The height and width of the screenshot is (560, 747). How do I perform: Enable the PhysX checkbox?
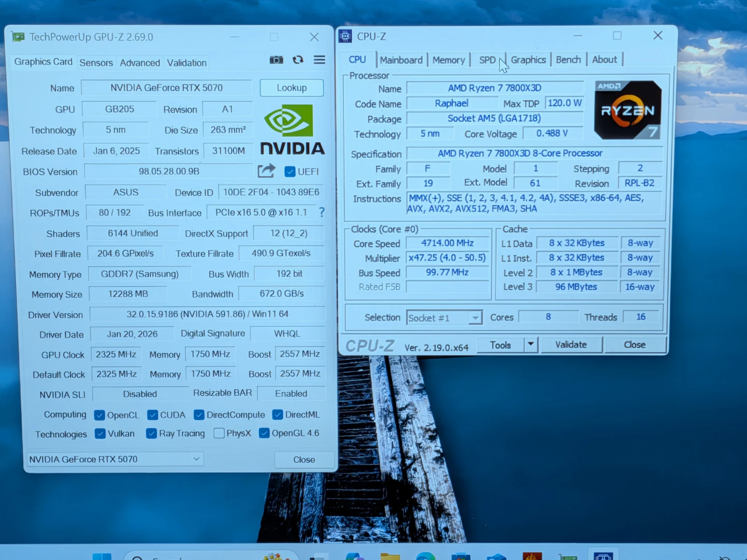[219, 433]
